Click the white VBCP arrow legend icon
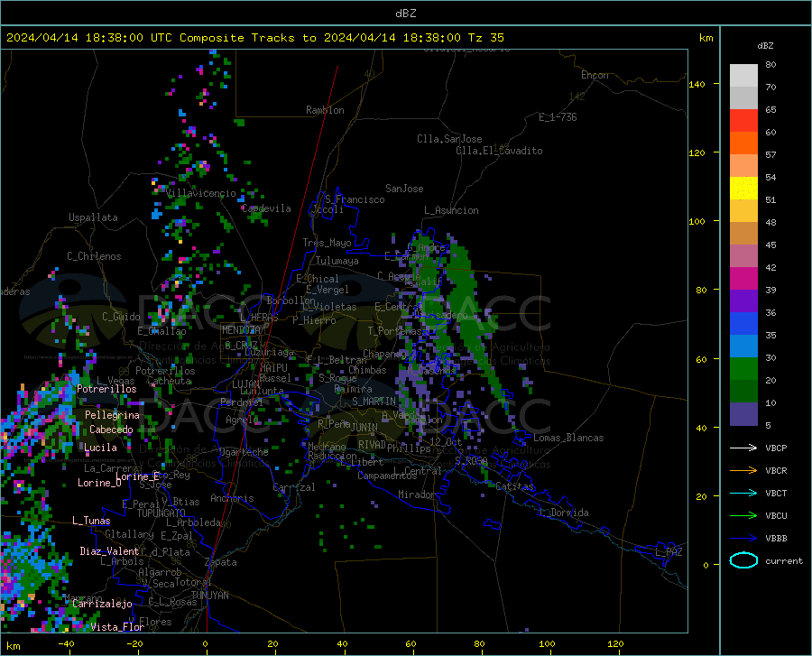The image size is (812, 656). 743,448
